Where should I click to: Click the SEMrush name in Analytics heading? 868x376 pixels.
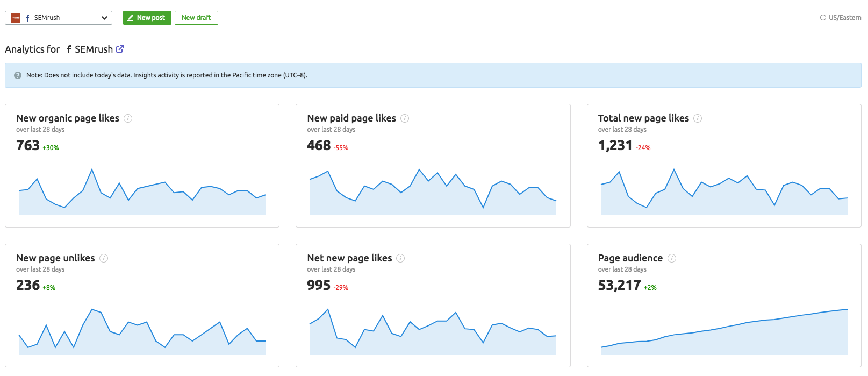94,49
